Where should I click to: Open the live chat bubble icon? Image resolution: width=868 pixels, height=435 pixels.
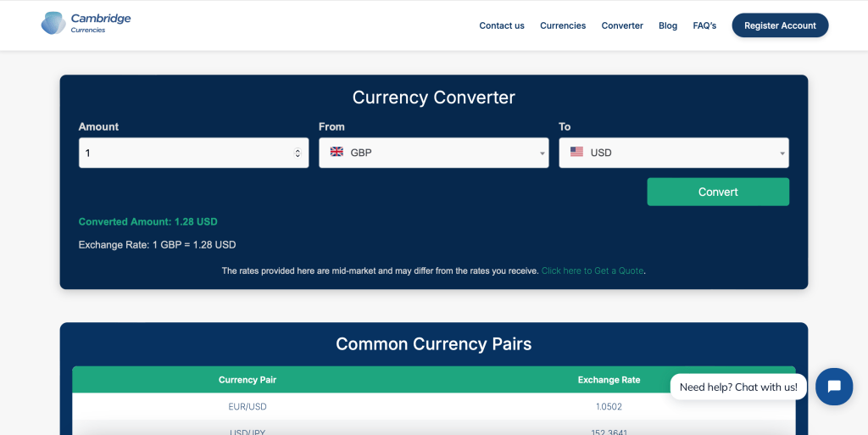833,387
